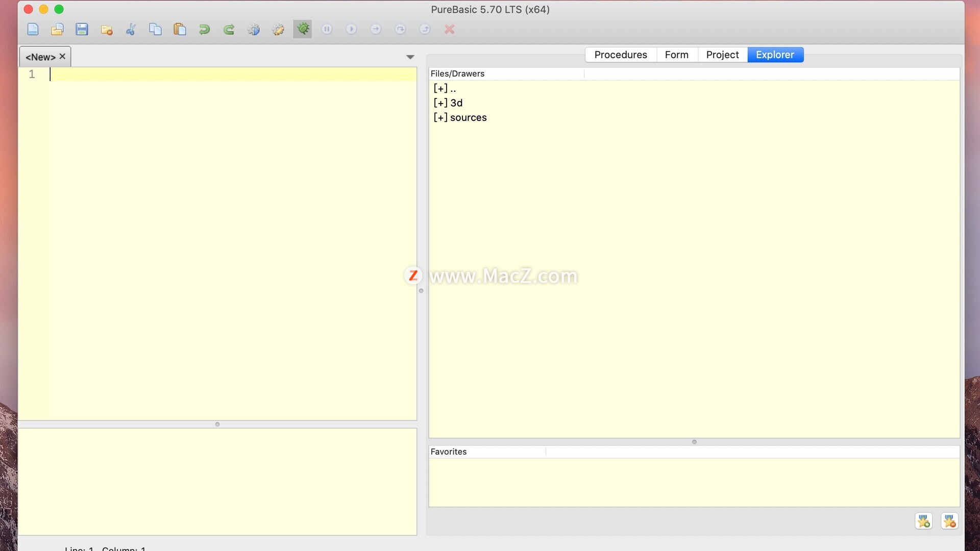Click the PureBasic window title bar text
The image size is (980, 551).
pyautogui.click(x=490, y=10)
